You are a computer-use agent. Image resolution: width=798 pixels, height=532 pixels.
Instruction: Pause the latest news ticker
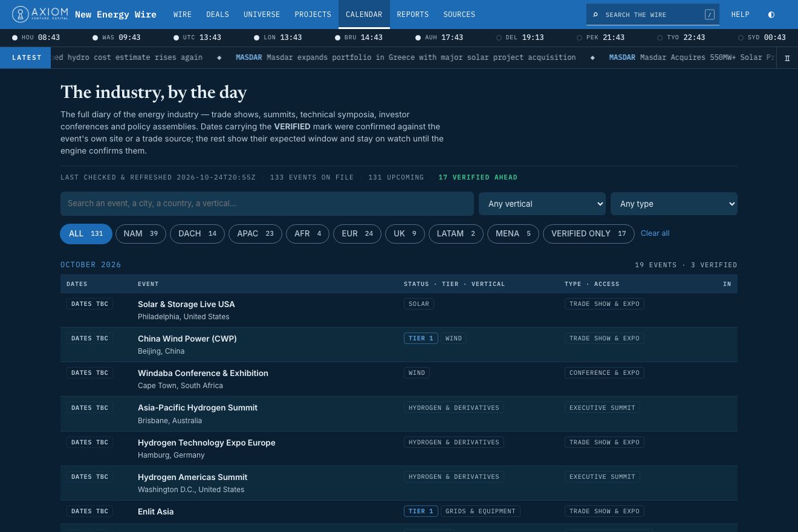[x=787, y=58]
